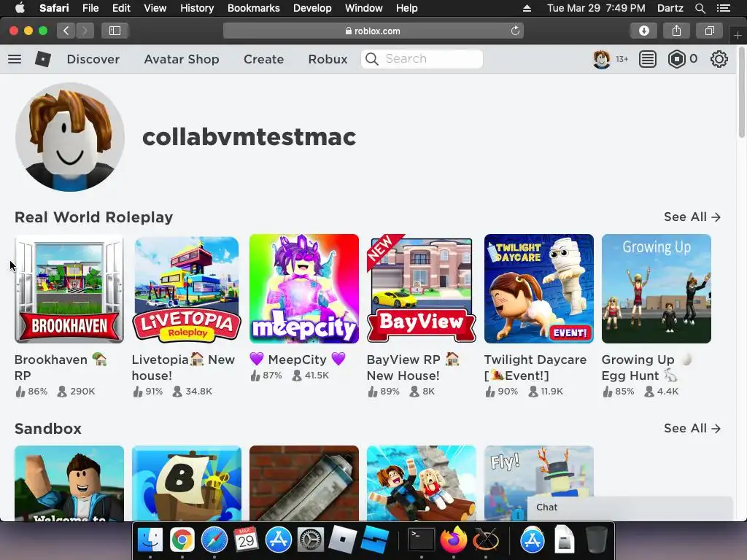747x560 pixels.
Task: Click the Roblox logo home icon
Action: (x=43, y=59)
